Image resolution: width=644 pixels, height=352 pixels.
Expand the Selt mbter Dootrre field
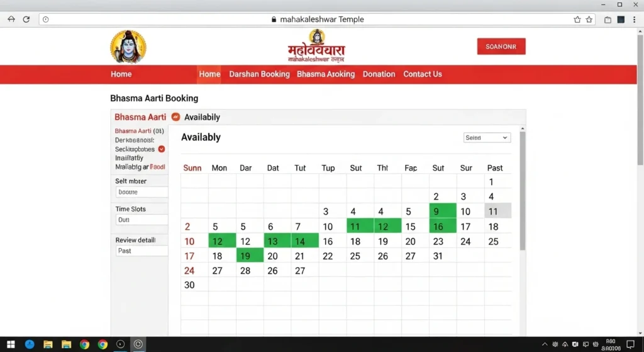pyautogui.click(x=142, y=192)
